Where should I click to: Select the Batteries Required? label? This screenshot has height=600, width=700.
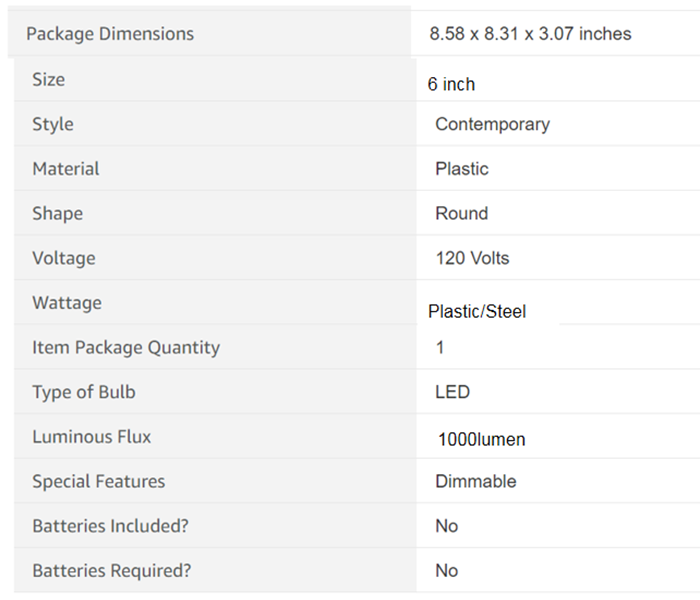112,571
